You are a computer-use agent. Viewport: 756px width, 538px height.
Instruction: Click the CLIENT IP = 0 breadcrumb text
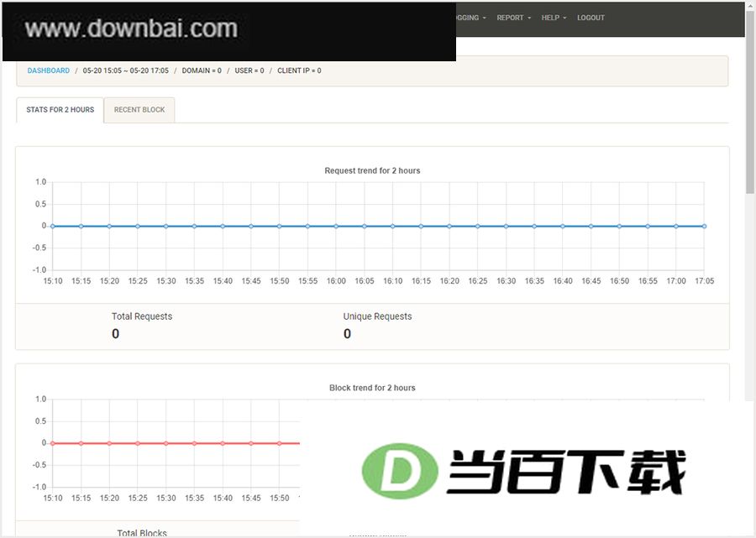[299, 71]
